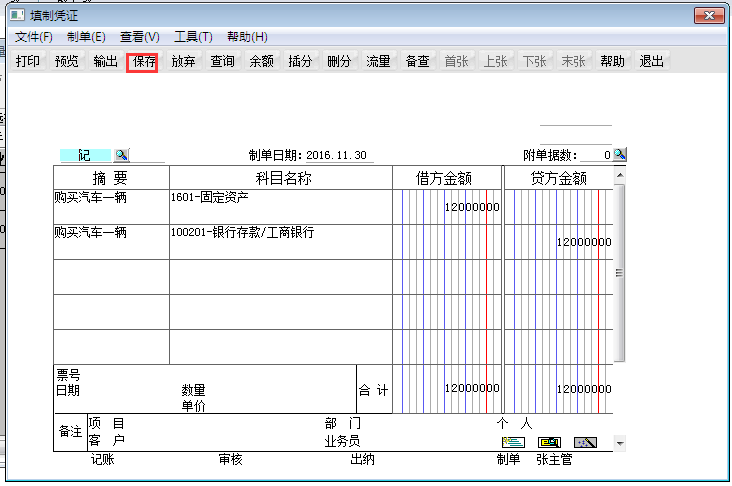Click the first white note icon at bottom right
This screenshot has width=732, height=486.
click(512, 442)
